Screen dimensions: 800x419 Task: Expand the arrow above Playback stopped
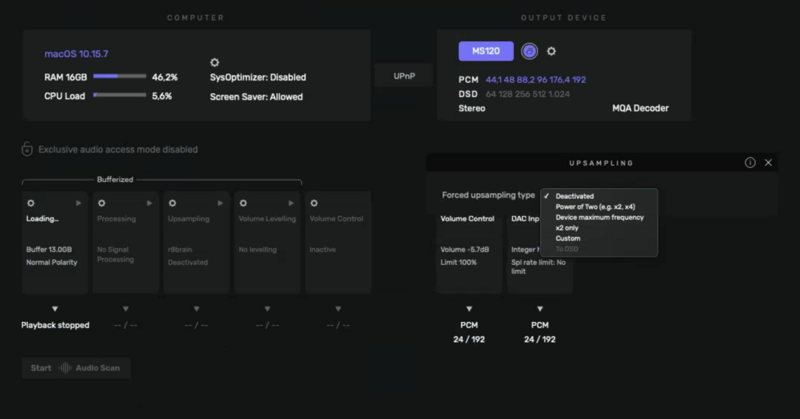(x=55, y=309)
